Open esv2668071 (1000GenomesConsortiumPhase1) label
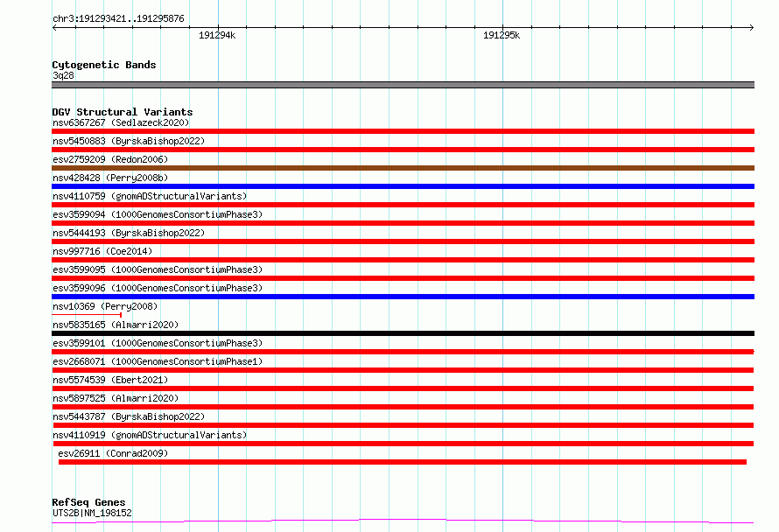Viewport: 779px width, 532px height. tap(158, 361)
